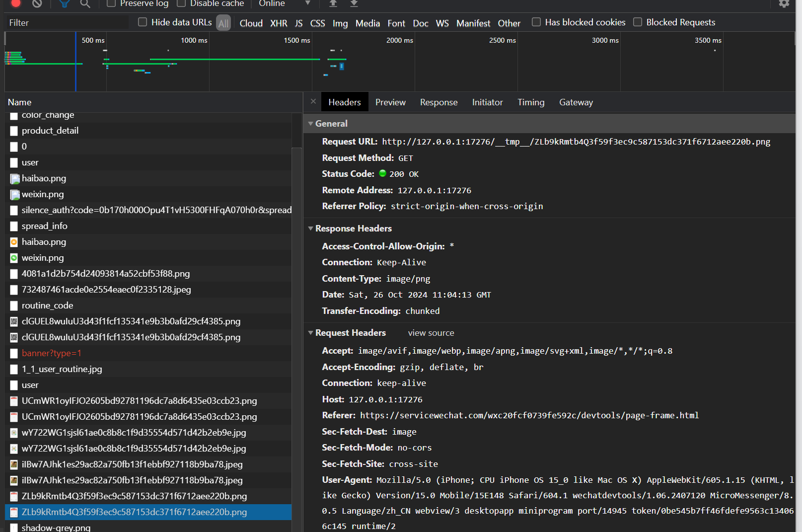802x532 pixels.
Task: Filter requests by Cloud
Action: (x=251, y=23)
